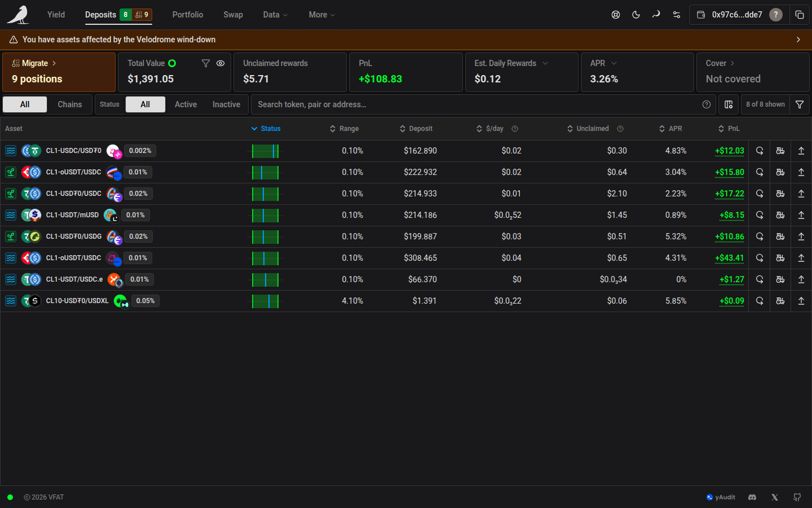Sort table by Status column
Viewport: 812px width, 508px height.
pos(266,129)
